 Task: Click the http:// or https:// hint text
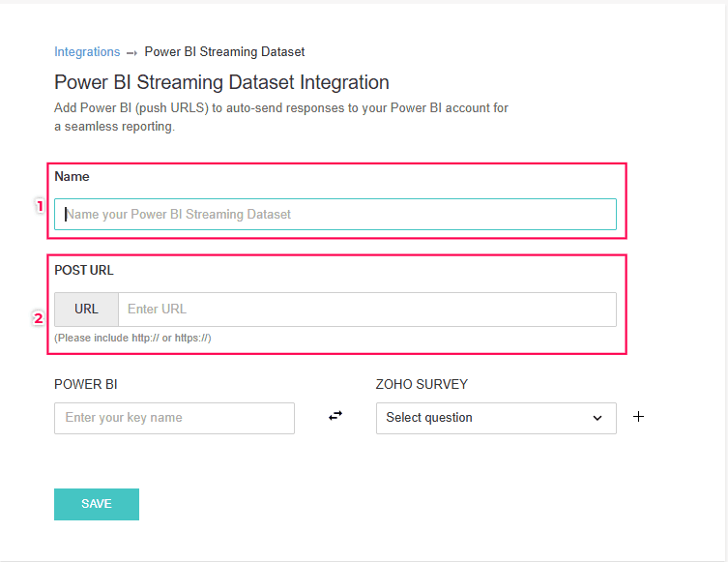point(132,338)
